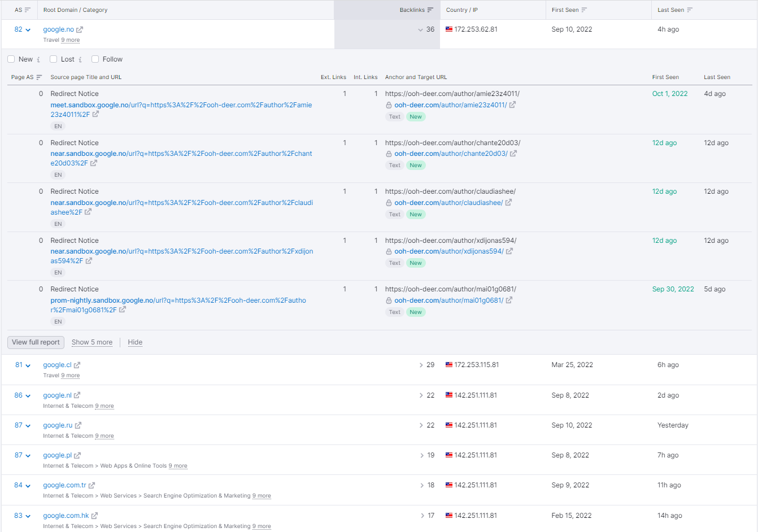Click the Hide link

[x=135, y=342]
